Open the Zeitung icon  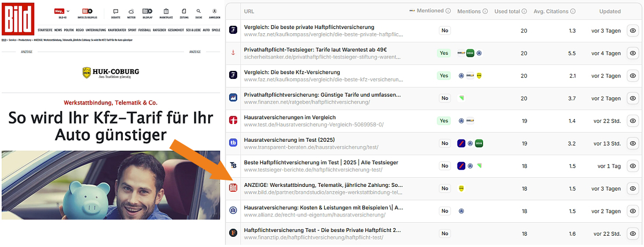point(185,11)
